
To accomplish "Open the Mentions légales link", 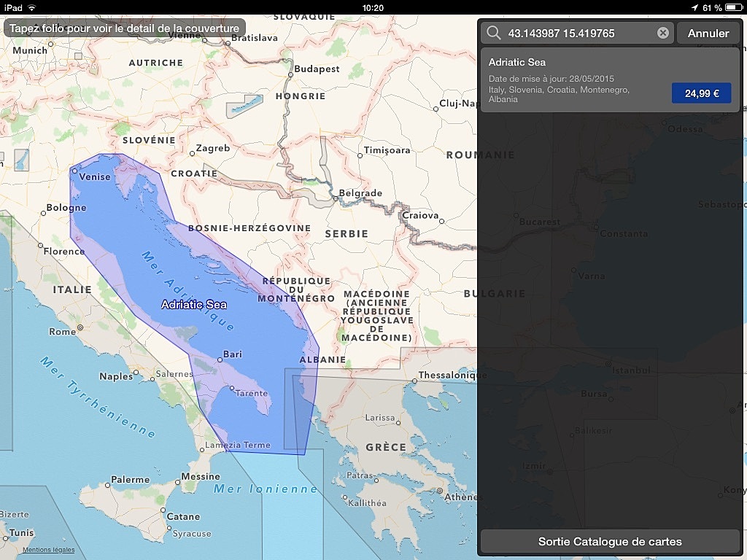I will pos(49,550).
